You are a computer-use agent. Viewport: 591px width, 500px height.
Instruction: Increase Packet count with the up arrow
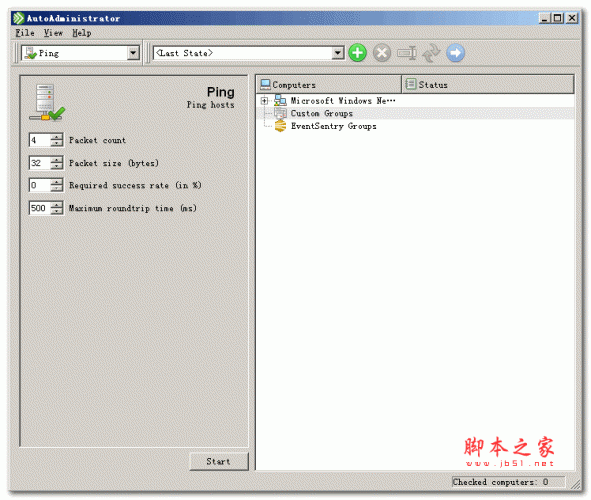click(57, 137)
